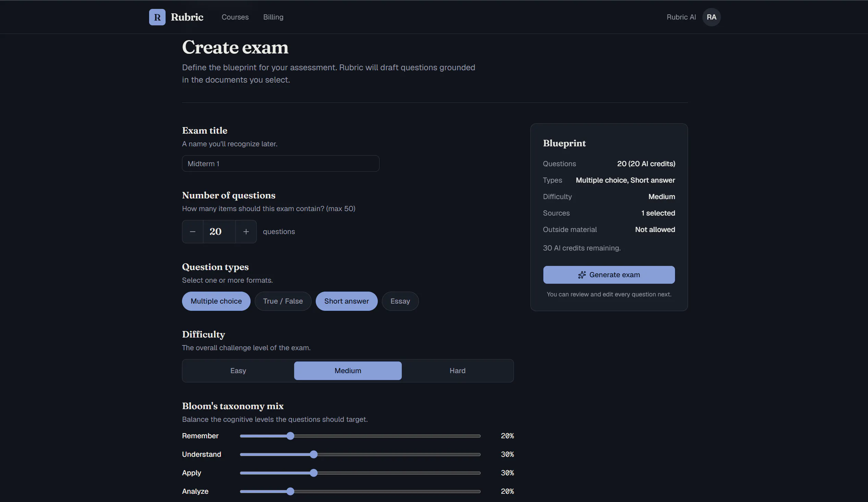Screen dimensions: 868x502
Task: Click the Analyze 20% value
Action: [507, 491]
